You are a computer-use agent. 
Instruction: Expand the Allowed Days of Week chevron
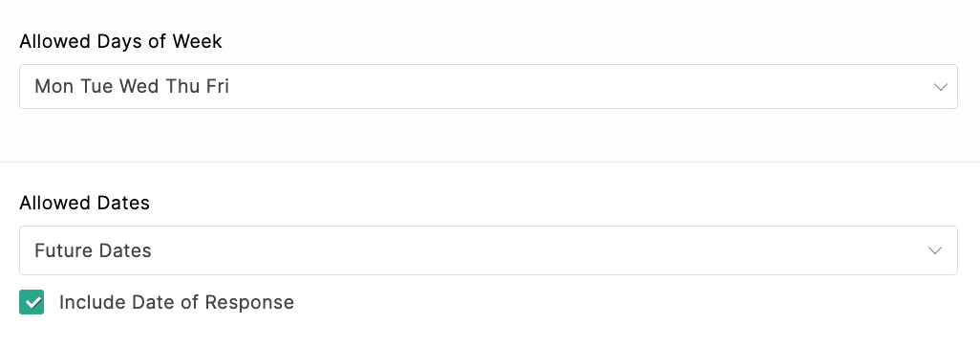941,87
